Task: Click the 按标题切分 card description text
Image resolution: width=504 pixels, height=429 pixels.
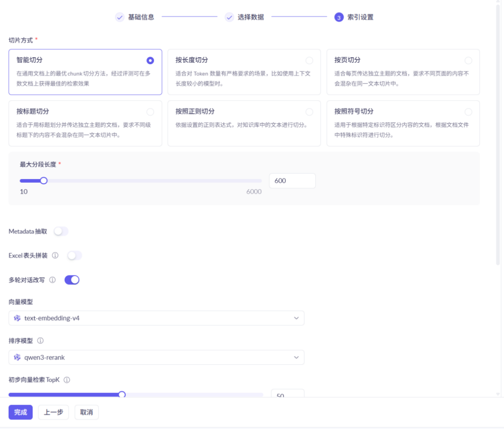Action: (84, 130)
